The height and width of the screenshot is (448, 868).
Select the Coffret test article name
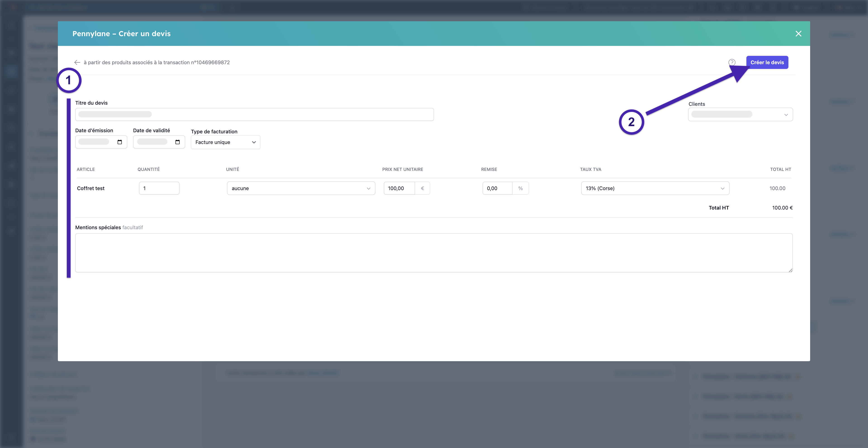coord(91,188)
